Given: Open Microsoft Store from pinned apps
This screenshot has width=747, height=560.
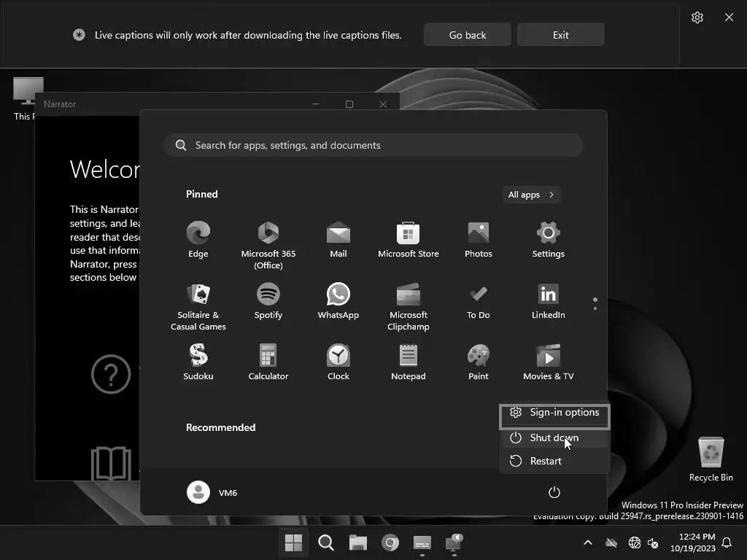Looking at the screenshot, I should (x=409, y=239).
